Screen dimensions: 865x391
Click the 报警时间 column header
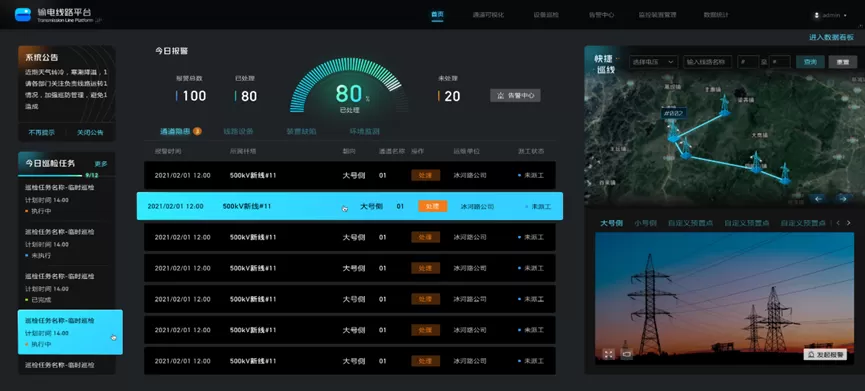coord(168,151)
